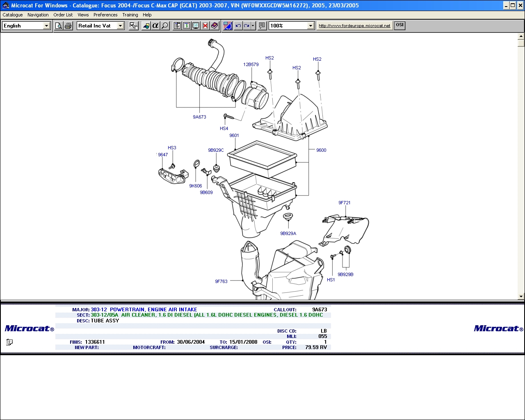The image size is (525, 420).
Task: Click the OSI button
Action: (x=399, y=25)
